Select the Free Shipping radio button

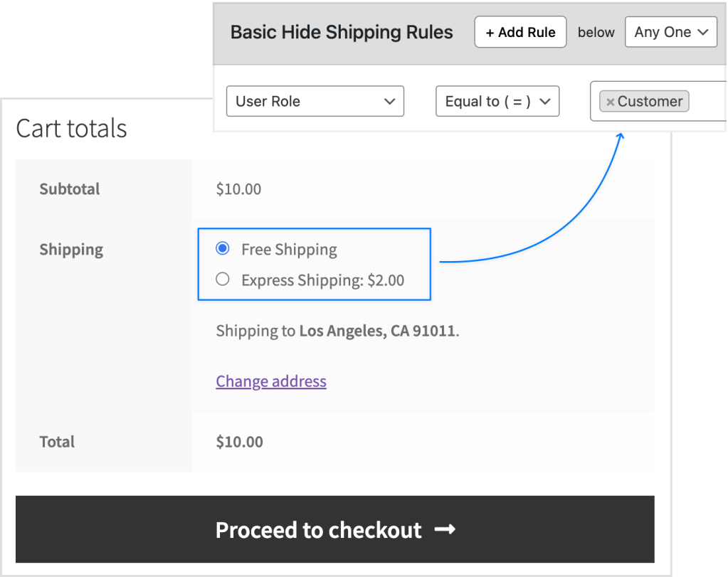tap(223, 248)
